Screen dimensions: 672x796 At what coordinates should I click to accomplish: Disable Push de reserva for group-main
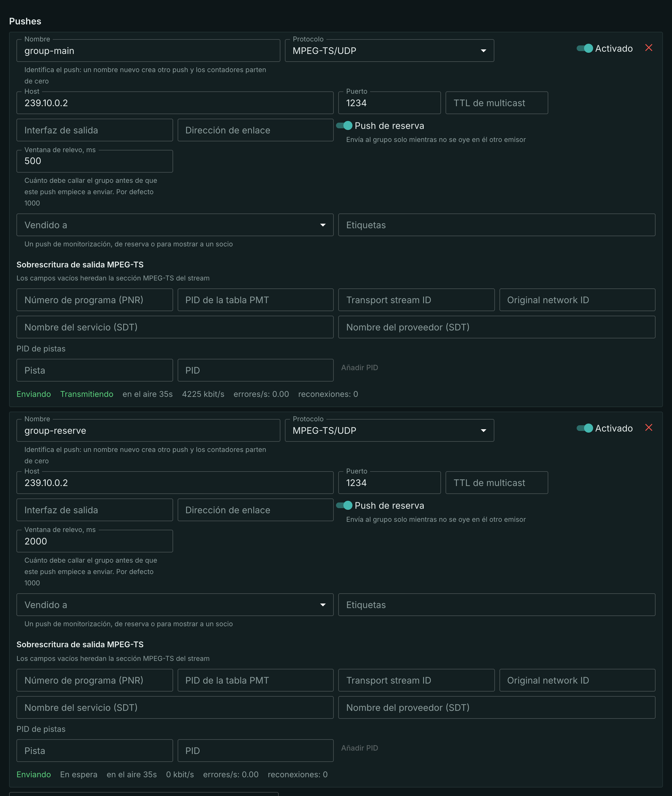pyautogui.click(x=344, y=125)
